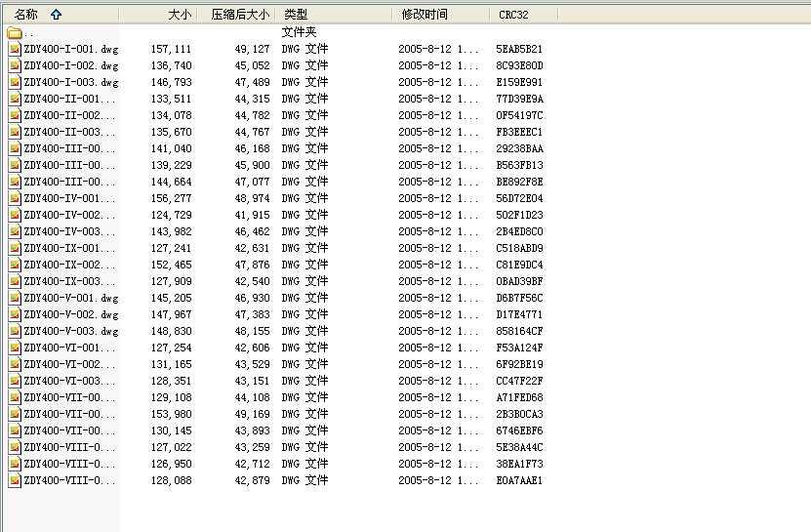Select CRC value 56D72E04
Screen dimensions: 811x532
click(x=519, y=198)
